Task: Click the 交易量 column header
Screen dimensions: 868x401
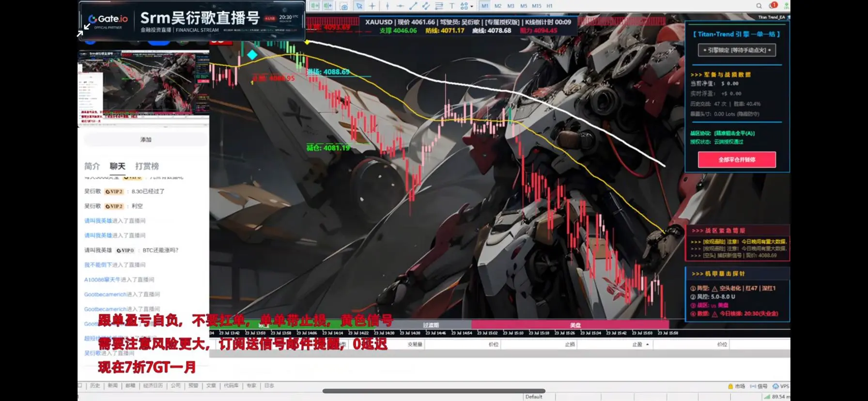Action: click(415, 344)
